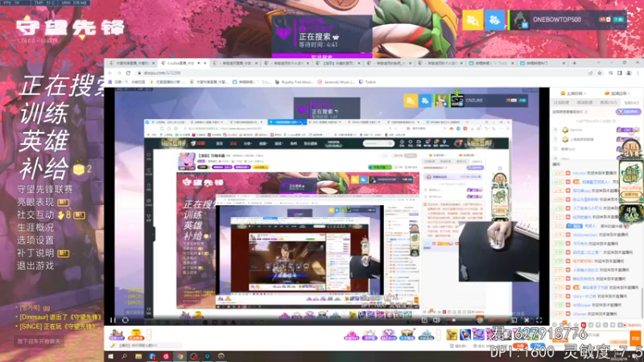Open 选项设置 options in Overwatch
644x362 pixels.
[x=35, y=240]
